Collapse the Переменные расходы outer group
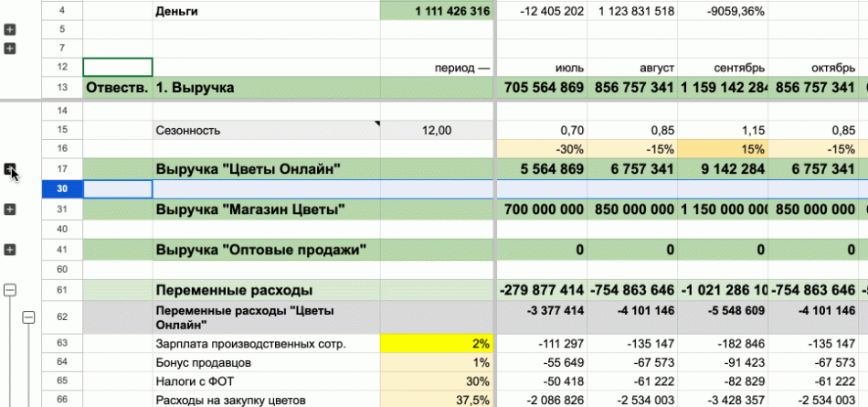Image resolution: width=868 pixels, height=407 pixels. (10, 290)
